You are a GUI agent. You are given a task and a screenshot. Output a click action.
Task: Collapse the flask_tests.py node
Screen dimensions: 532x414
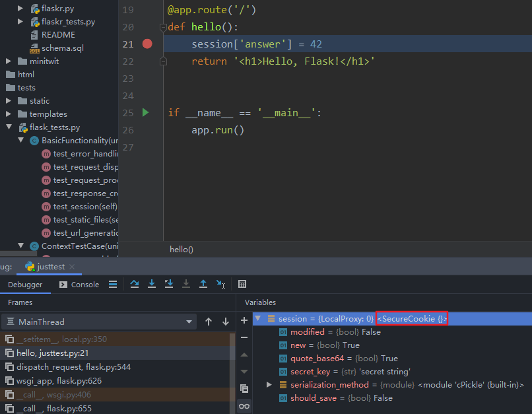[9, 127]
